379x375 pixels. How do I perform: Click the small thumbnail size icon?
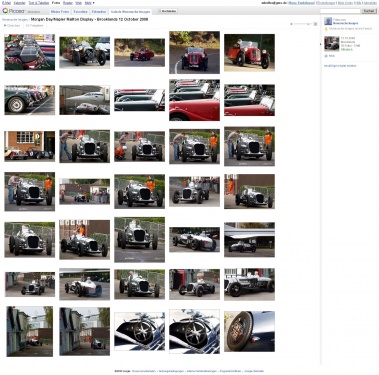291,24
